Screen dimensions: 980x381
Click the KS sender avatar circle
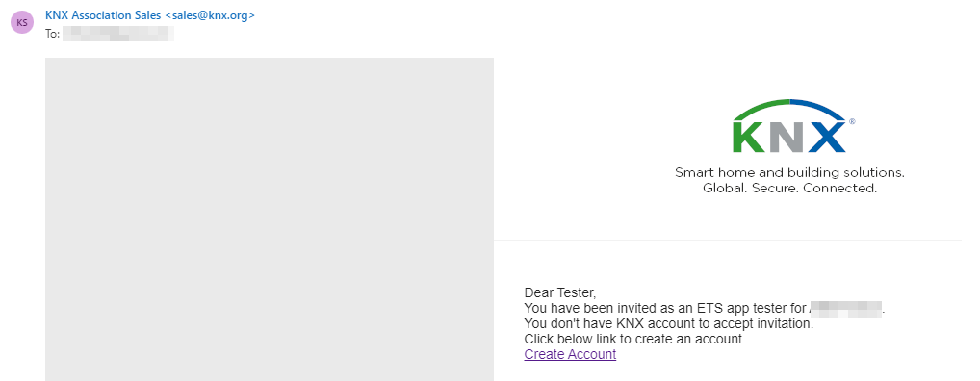[22, 22]
